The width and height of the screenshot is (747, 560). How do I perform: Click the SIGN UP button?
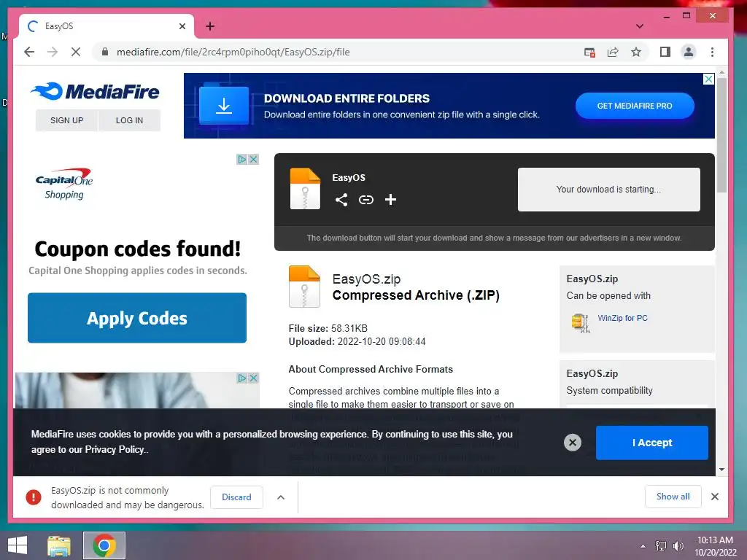[66, 120]
